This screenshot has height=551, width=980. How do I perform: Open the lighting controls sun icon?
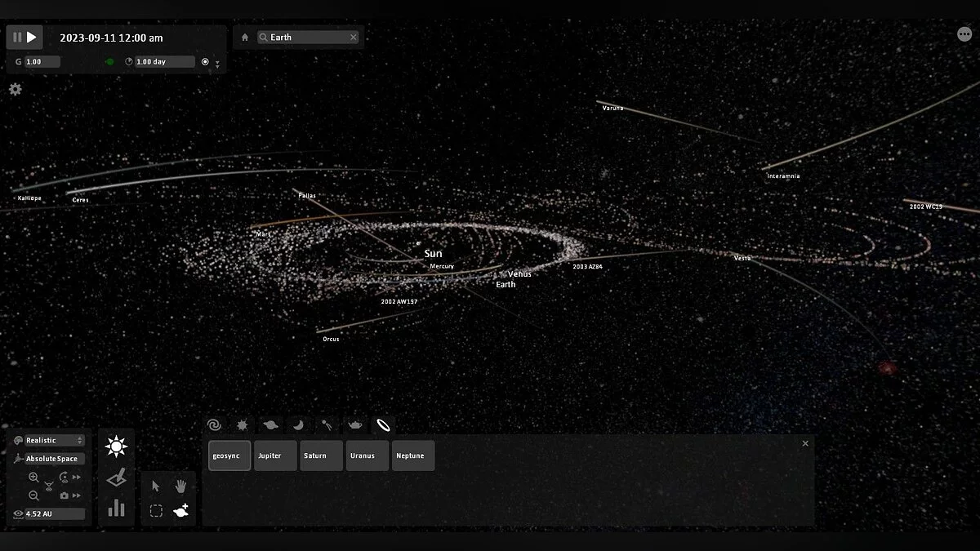pyautogui.click(x=117, y=447)
